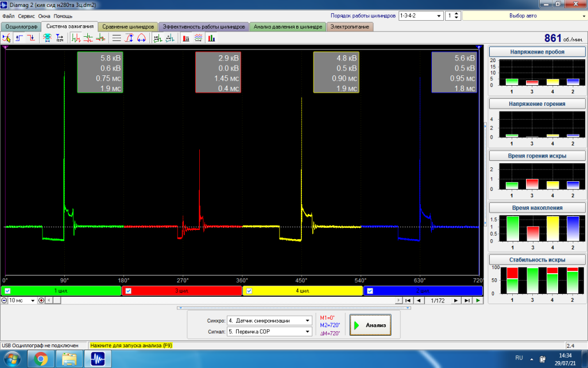Select the cursor-on-sine-wave measurement tool
The image size is (588, 368).
pyautogui.click(x=7, y=38)
